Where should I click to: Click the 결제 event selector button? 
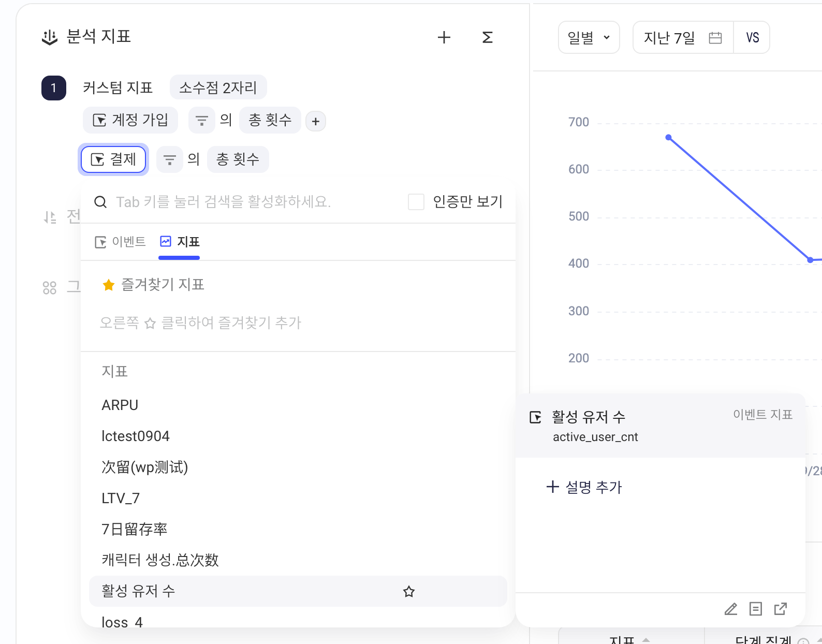113,159
